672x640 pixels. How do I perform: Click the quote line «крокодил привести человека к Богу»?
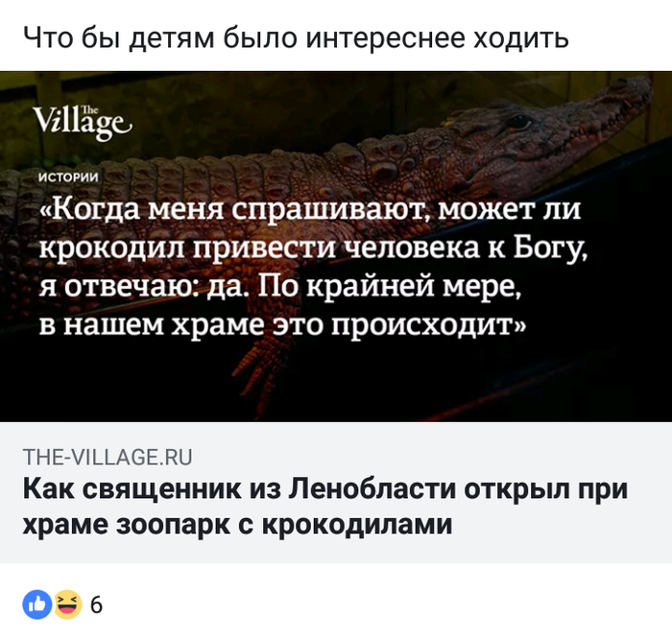(x=313, y=249)
